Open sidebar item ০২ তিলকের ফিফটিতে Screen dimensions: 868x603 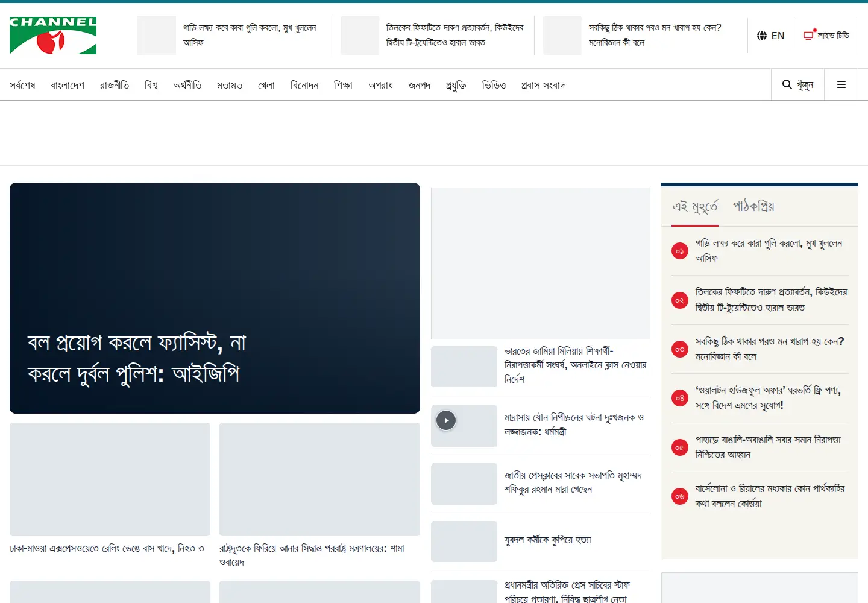pyautogui.click(x=771, y=300)
